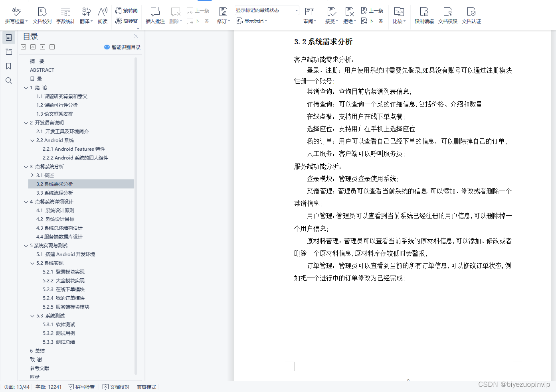Toggle document proofreading (文档校对) in the status bar
Screen dimensions: 556x392
click(116, 387)
